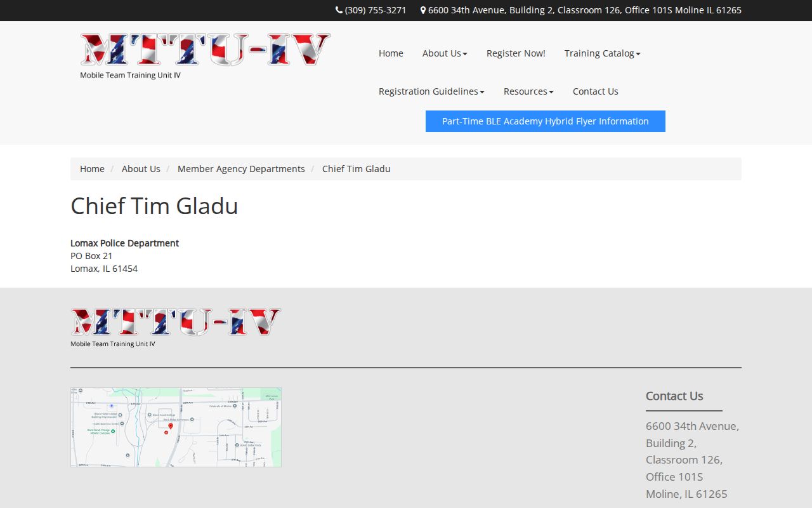Click the footer Moline, IL 61265 line

coord(686,494)
